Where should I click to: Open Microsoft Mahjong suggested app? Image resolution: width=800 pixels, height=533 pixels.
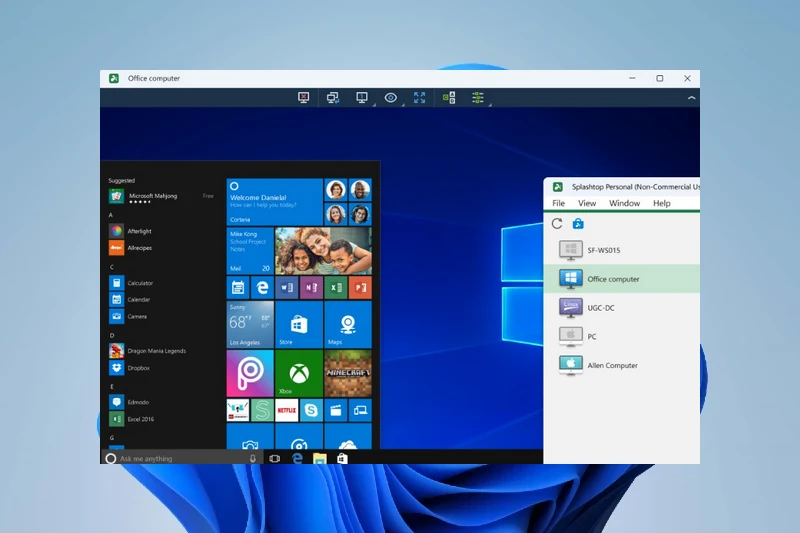coord(161,196)
